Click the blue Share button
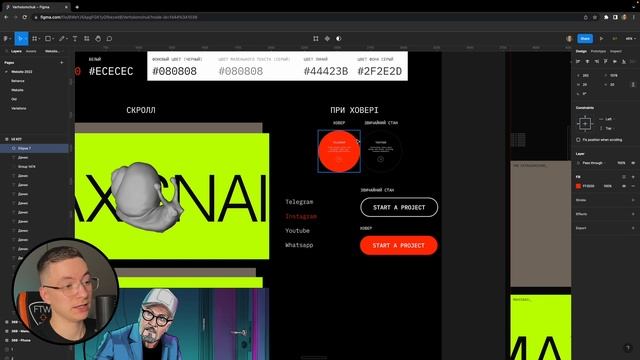The image size is (640, 360). click(x=585, y=38)
